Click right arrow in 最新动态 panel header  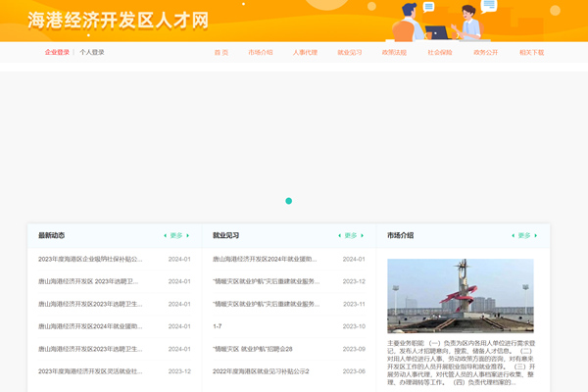coord(187,235)
